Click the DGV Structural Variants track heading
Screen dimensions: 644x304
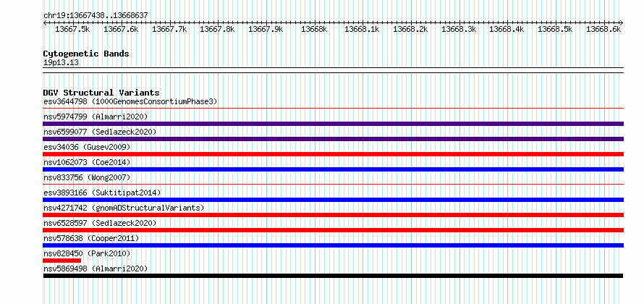click(101, 93)
